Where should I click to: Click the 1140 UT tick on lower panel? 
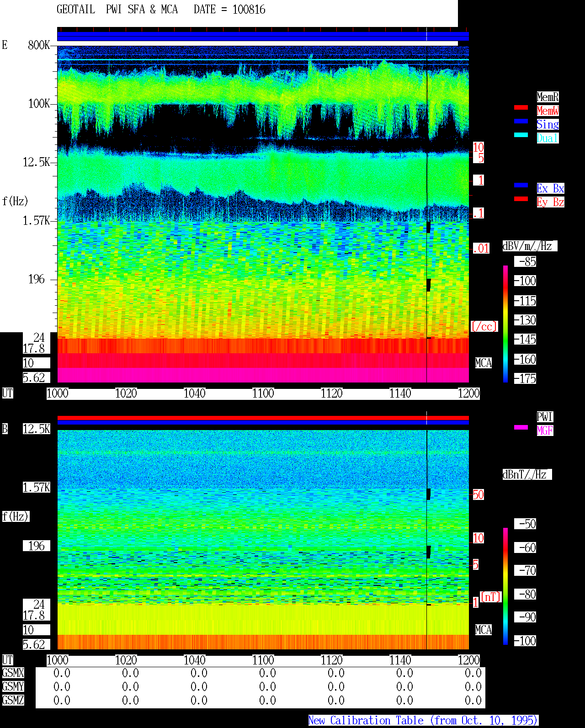click(400, 660)
